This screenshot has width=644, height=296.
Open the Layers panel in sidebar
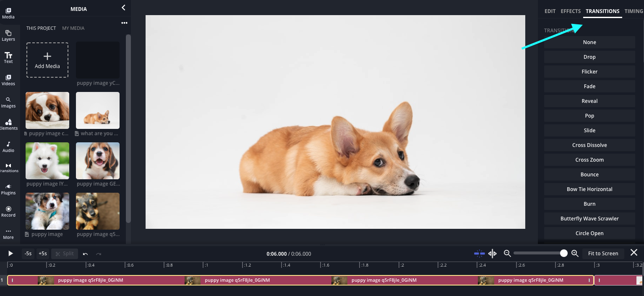point(8,35)
